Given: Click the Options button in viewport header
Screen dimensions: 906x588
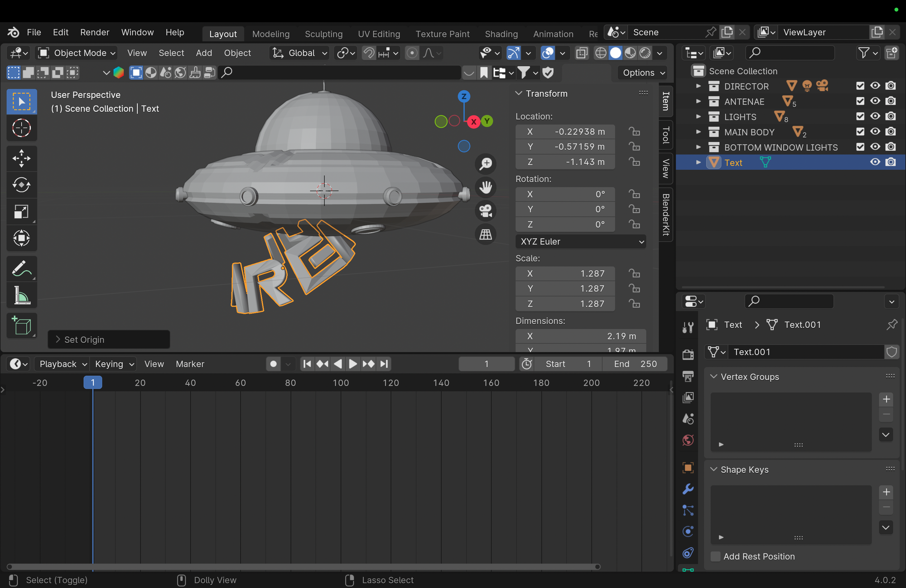Looking at the screenshot, I should click(642, 72).
